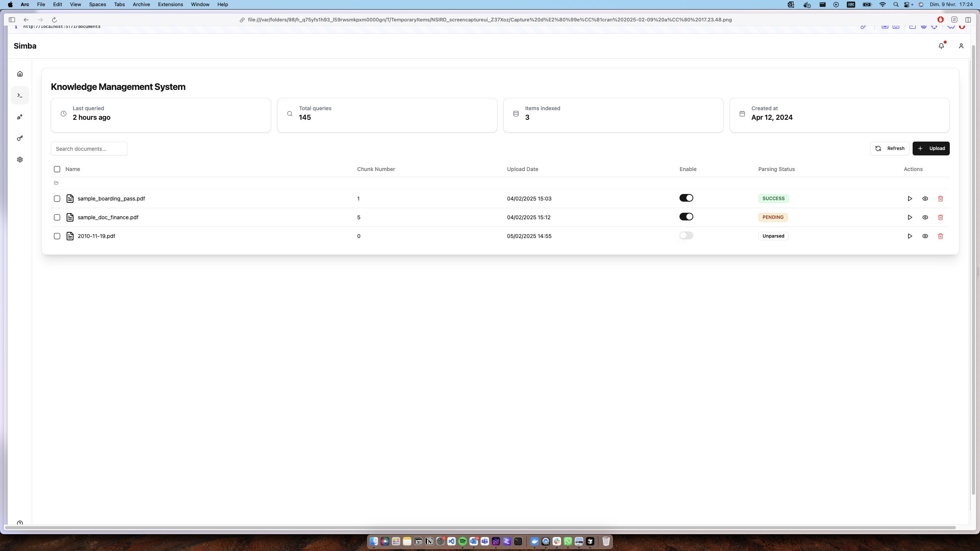Click the Refresh button

tap(889, 148)
